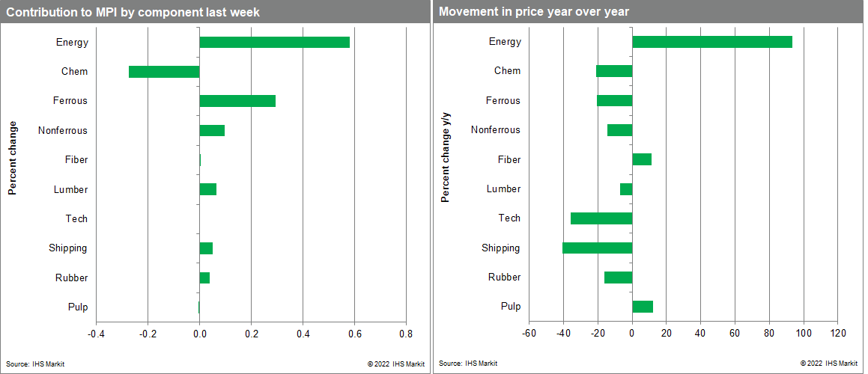Viewport: 868px width, 374px height.
Task: Click the Rubber bar in MPI contribution chart
Action: click(204, 278)
